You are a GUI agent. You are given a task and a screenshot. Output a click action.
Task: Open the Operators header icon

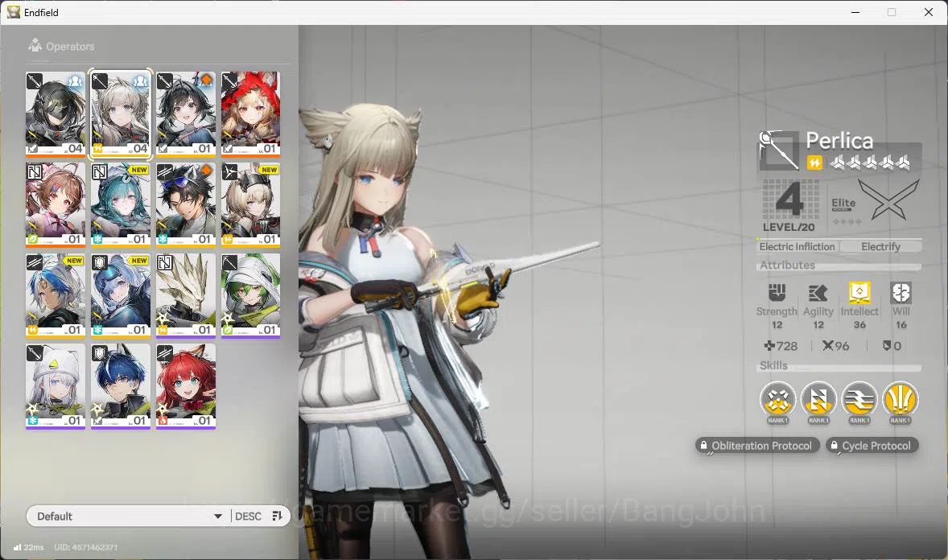35,45
